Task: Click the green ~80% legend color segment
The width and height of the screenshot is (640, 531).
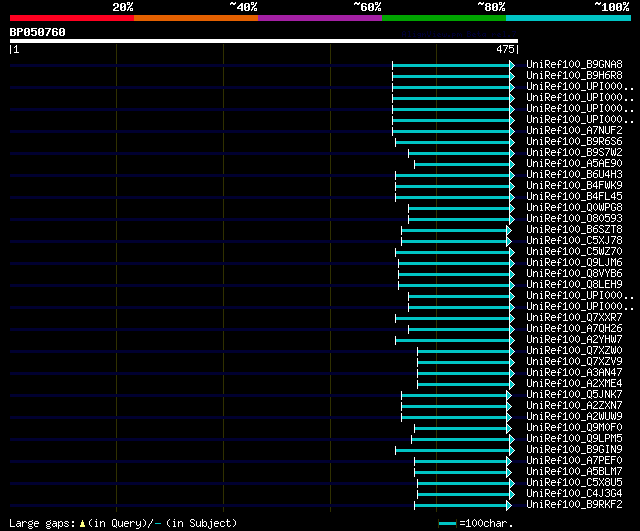Action: [x=444, y=18]
